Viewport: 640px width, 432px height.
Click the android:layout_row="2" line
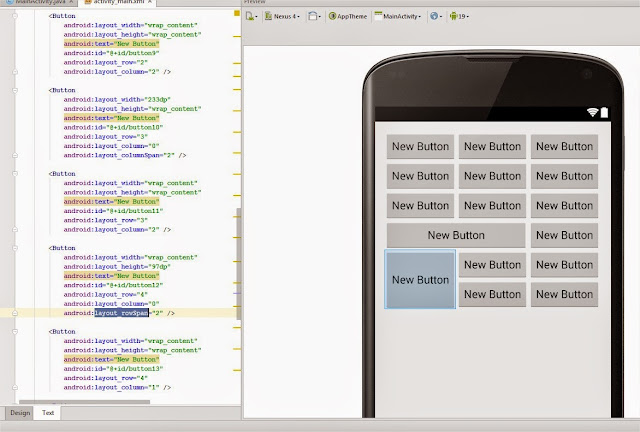pyautogui.click(x=105, y=62)
